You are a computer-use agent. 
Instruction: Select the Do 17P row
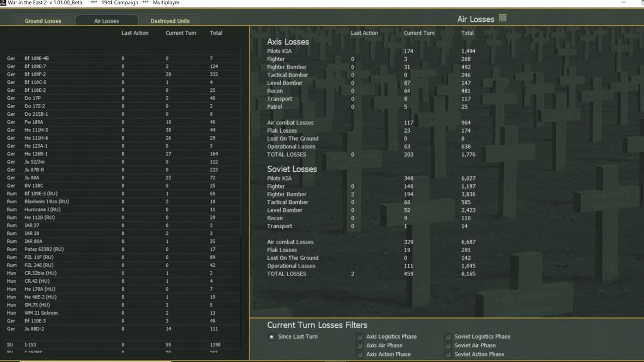coord(122,98)
